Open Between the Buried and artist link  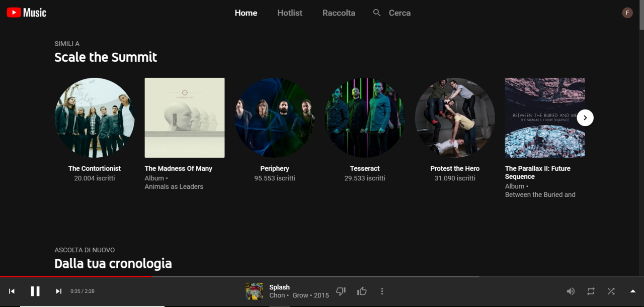[x=540, y=194]
